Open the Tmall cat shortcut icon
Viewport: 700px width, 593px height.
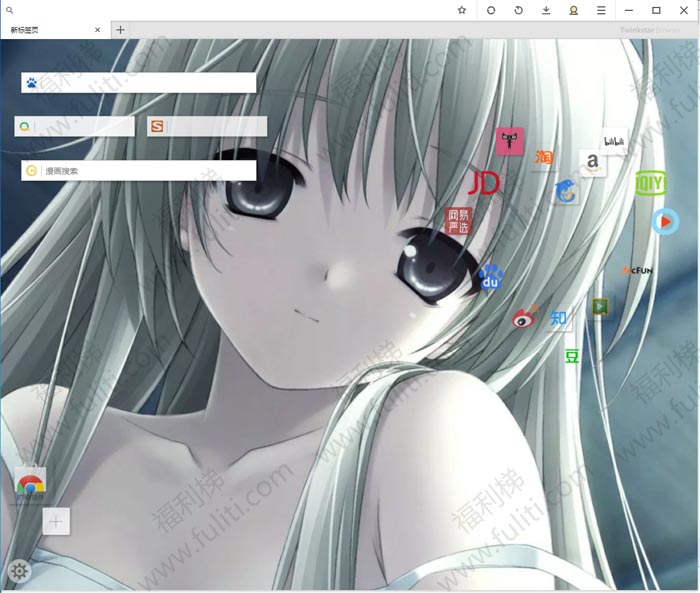click(510, 141)
